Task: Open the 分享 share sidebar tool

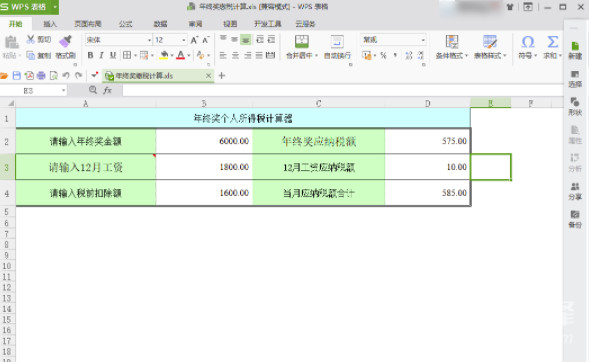Action: coord(575,191)
